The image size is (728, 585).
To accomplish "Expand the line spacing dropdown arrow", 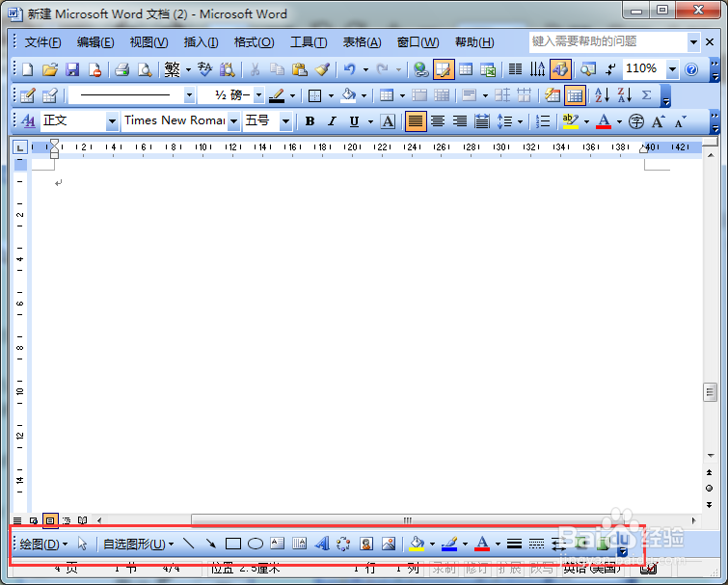I will [x=520, y=121].
